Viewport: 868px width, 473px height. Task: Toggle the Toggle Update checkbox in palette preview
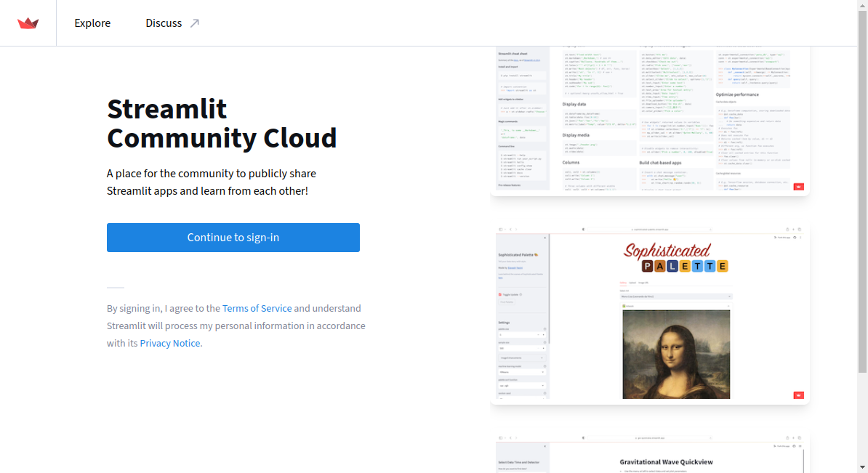coord(500,294)
